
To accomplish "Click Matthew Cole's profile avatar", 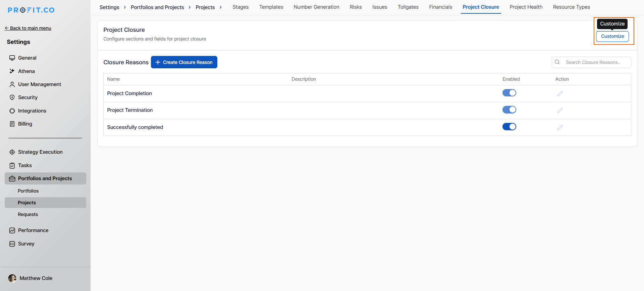I will click(x=12, y=278).
